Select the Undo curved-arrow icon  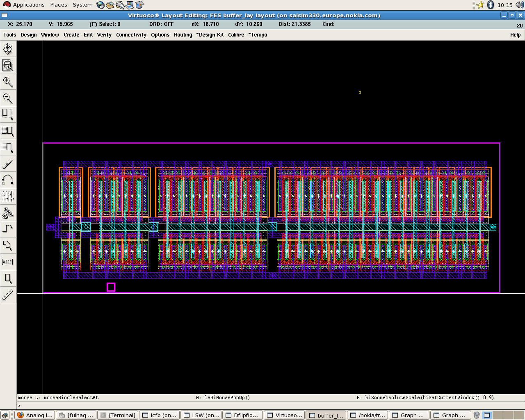tap(8, 180)
